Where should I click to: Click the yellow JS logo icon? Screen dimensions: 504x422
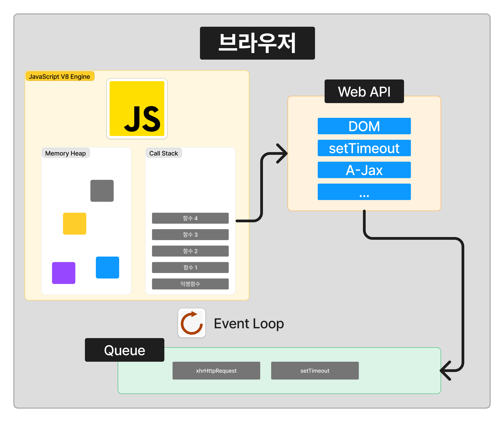pos(137,109)
